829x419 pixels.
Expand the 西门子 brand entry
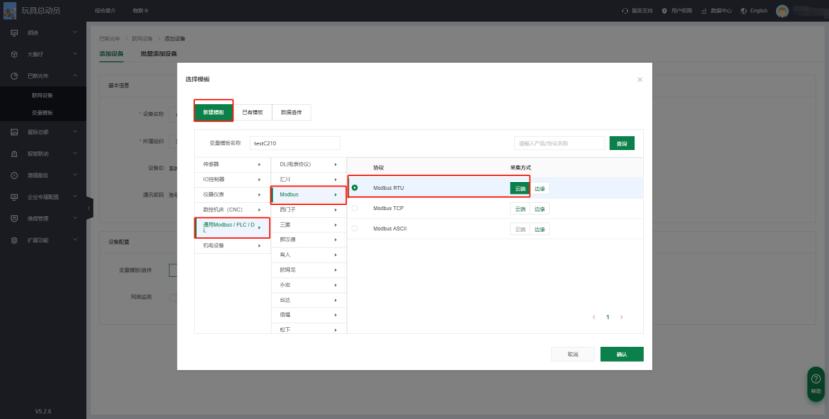click(x=308, y=210)
